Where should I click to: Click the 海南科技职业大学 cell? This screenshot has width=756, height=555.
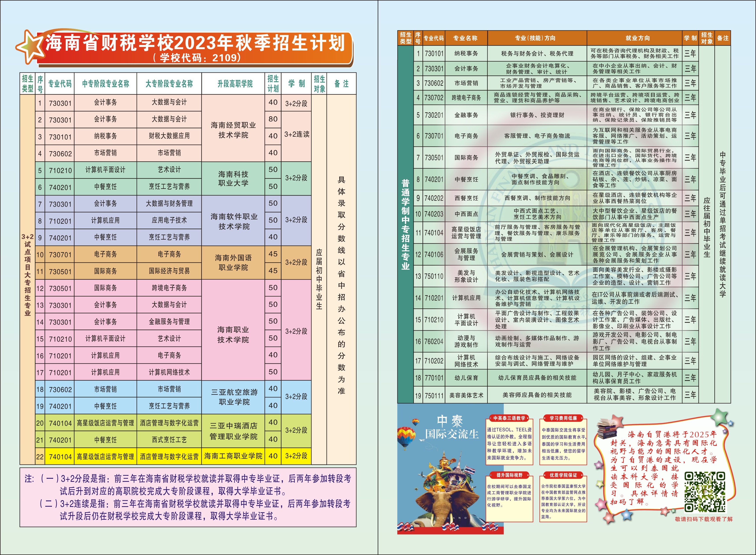click(x=233, y=178)
